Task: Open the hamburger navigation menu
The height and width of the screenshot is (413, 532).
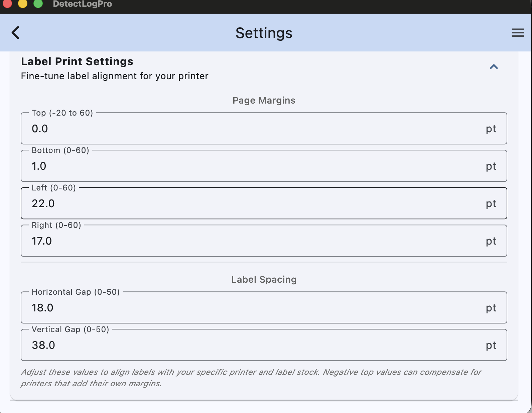Action: pos(518,33)
